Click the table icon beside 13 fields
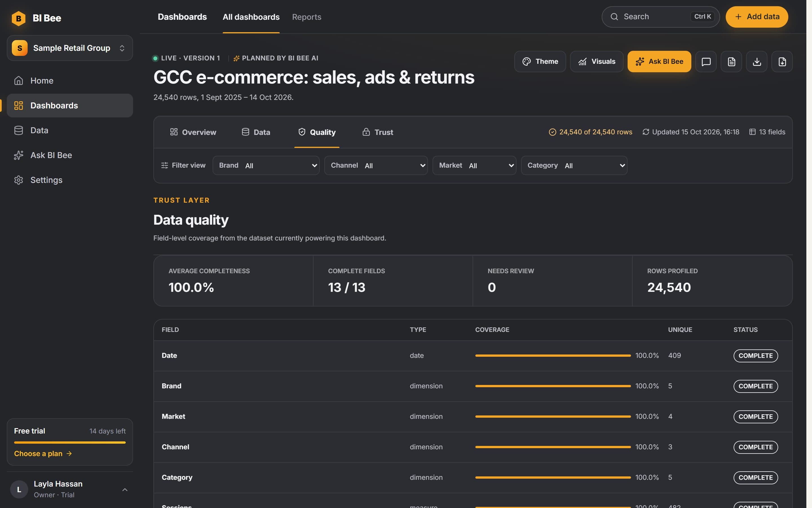 [752, 132]
